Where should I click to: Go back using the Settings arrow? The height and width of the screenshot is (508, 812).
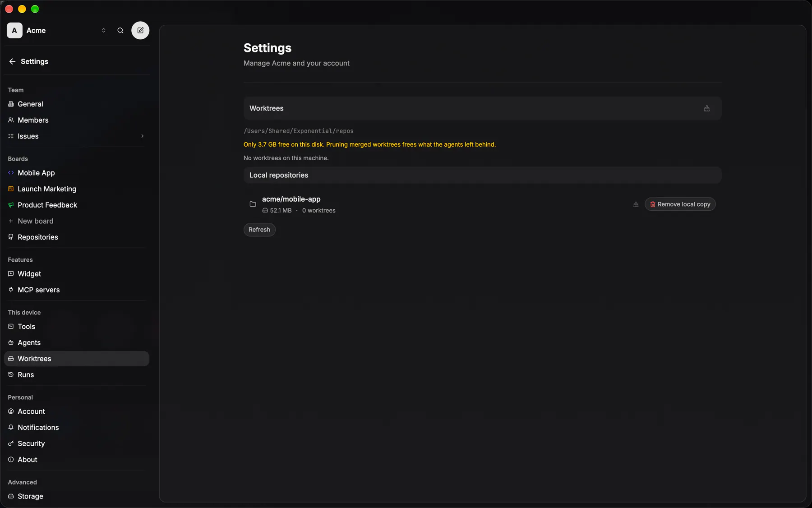click(12, 61)
